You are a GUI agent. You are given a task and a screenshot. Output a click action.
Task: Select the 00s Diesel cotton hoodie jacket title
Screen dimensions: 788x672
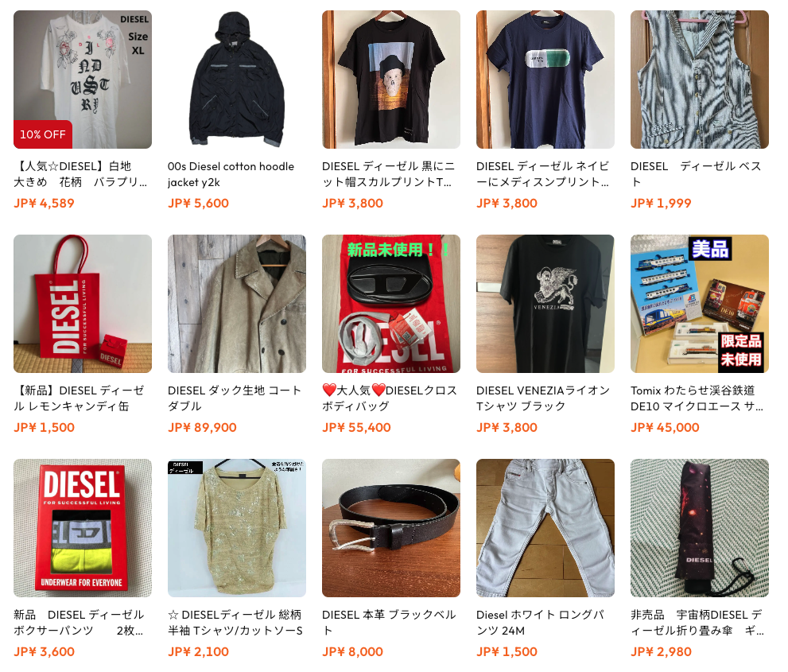[231, 174]
